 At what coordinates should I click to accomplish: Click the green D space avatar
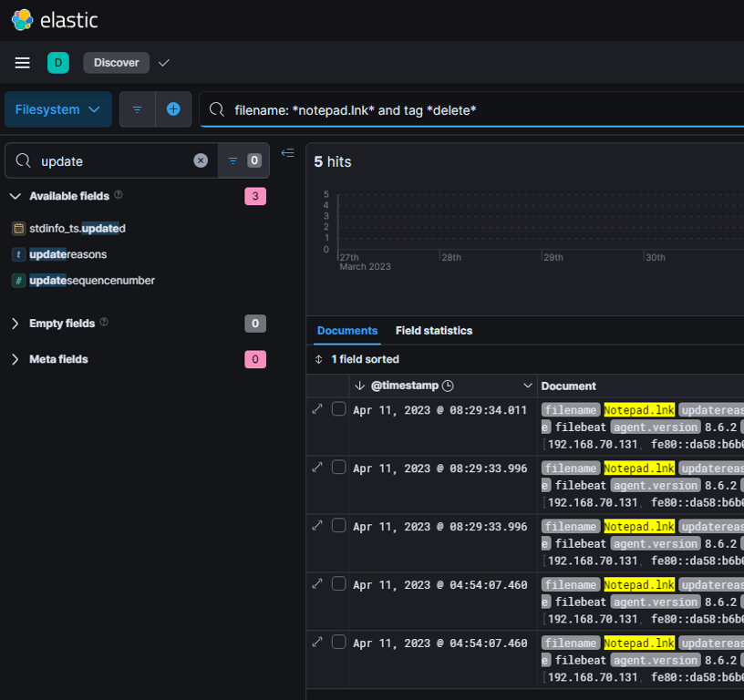[58, 63]
